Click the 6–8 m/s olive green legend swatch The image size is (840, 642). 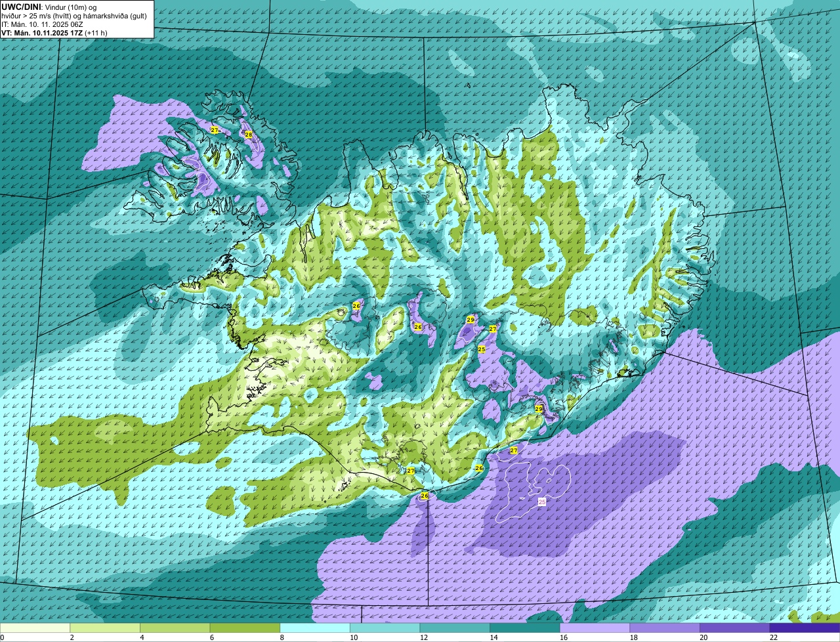click(245, 628)
